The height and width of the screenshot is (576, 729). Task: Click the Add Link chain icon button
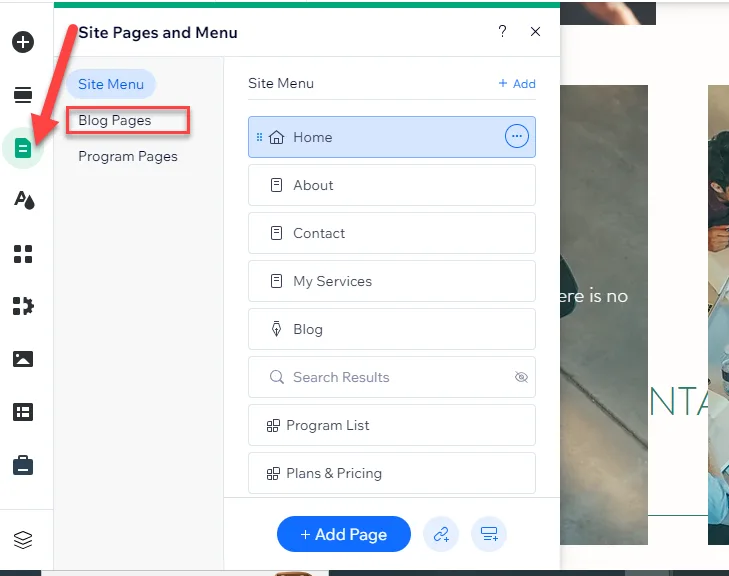click(x=441, y=534)
